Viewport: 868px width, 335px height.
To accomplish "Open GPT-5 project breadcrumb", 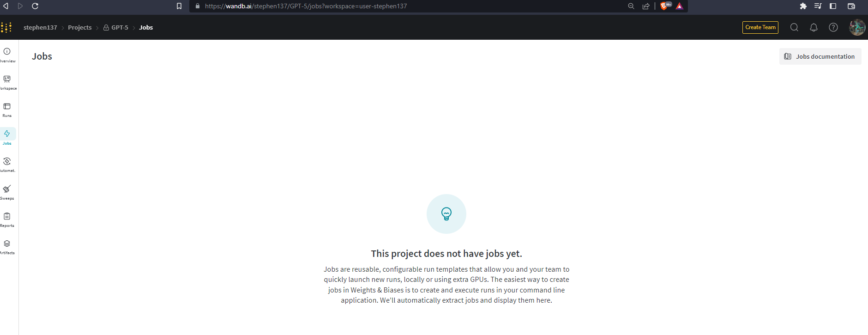I will [x=116, y=28].
